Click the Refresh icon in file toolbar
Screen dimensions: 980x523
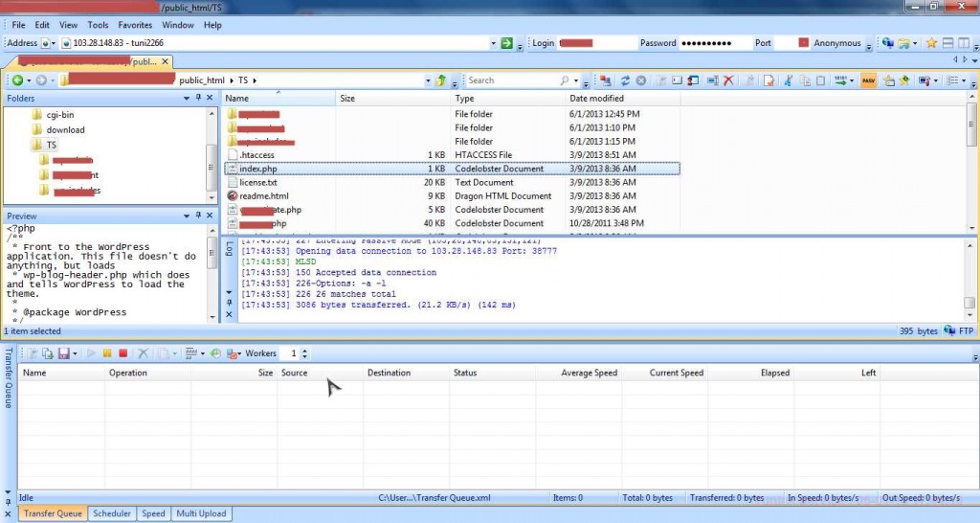[624, 80]
